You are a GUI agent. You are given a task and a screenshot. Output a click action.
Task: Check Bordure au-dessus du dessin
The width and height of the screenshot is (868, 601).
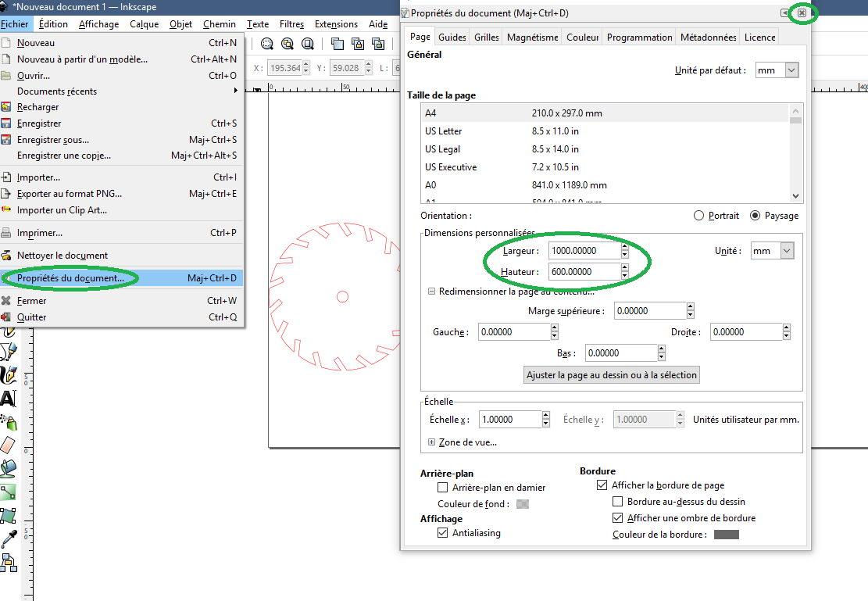tap(618, 502)
